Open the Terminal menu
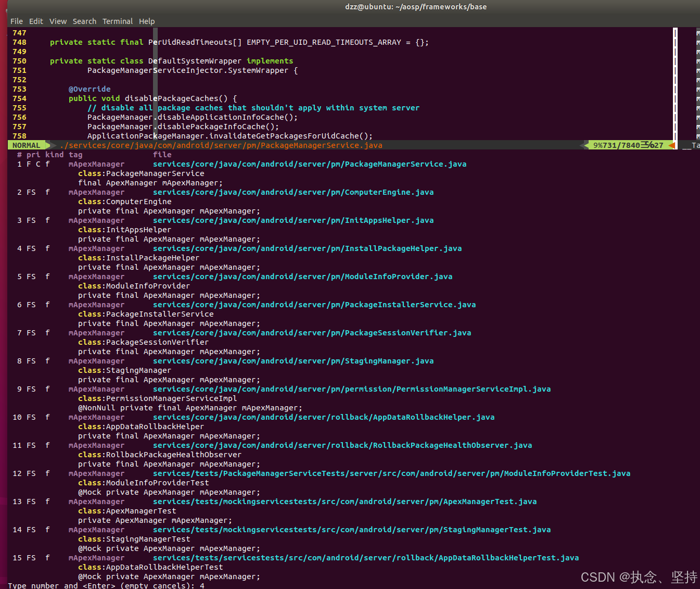The image size is (700, 589). 118,21
